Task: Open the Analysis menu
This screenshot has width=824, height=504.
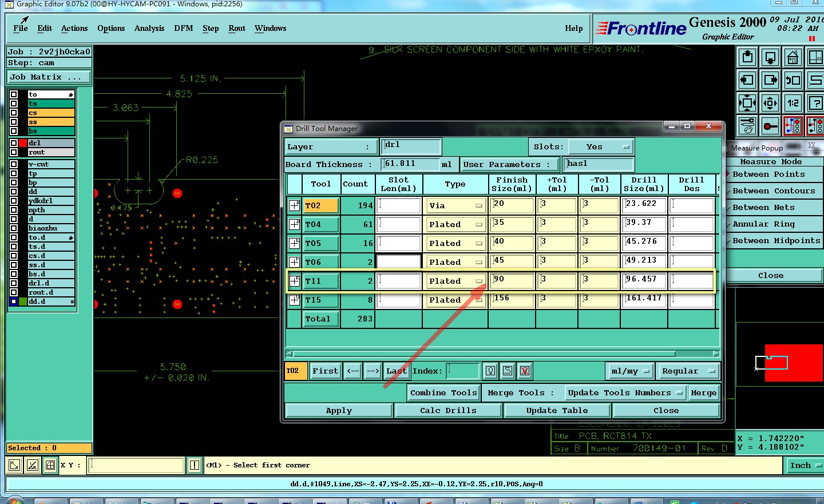Action: point(149,28)
